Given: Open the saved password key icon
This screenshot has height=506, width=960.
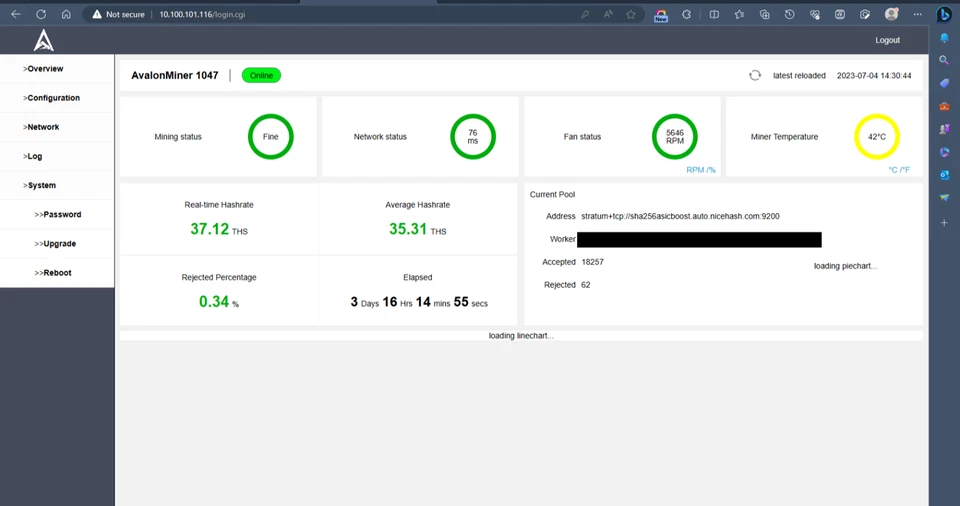Looking at the screenshot, I should 585,14.
